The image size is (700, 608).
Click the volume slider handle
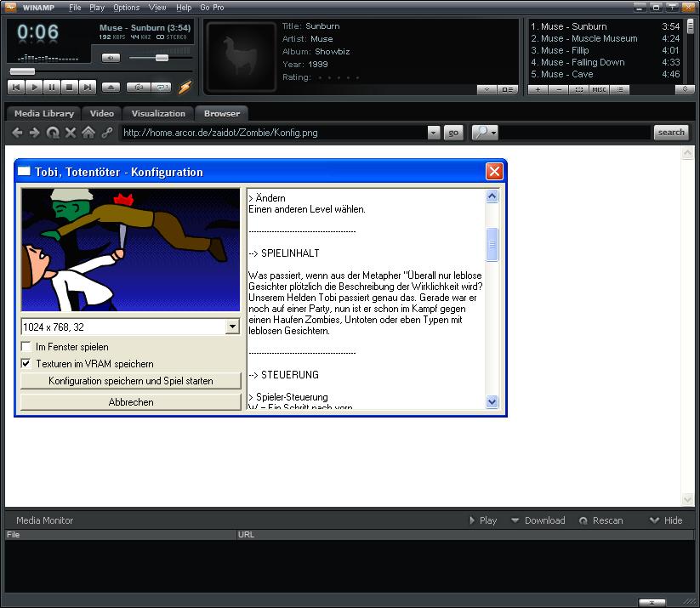pos(162,58)
